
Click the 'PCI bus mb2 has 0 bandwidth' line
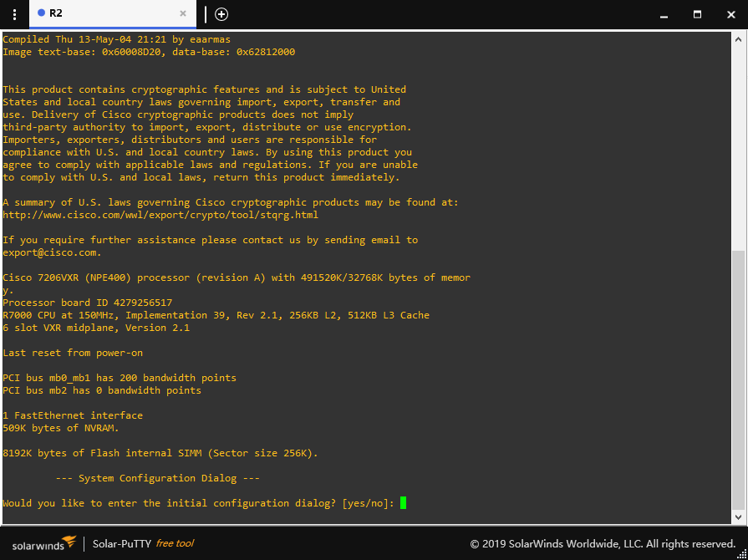tap(102, 390)
